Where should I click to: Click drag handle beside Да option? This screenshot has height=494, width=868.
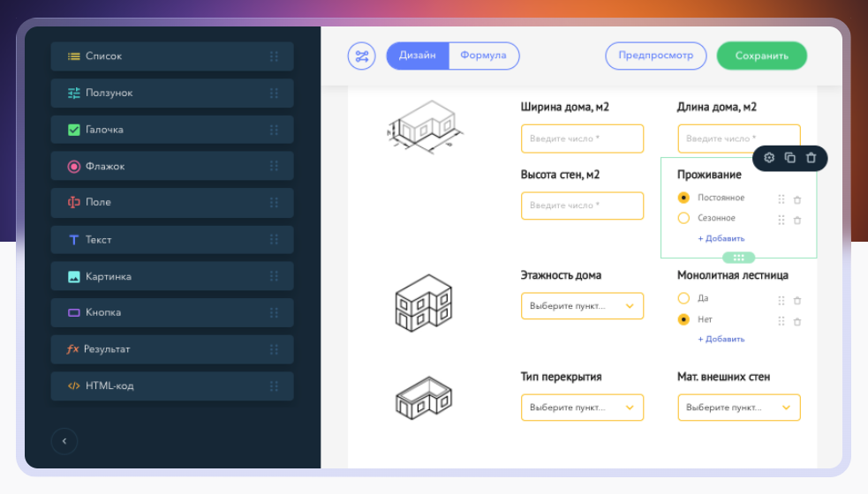(x=781, y=301)
